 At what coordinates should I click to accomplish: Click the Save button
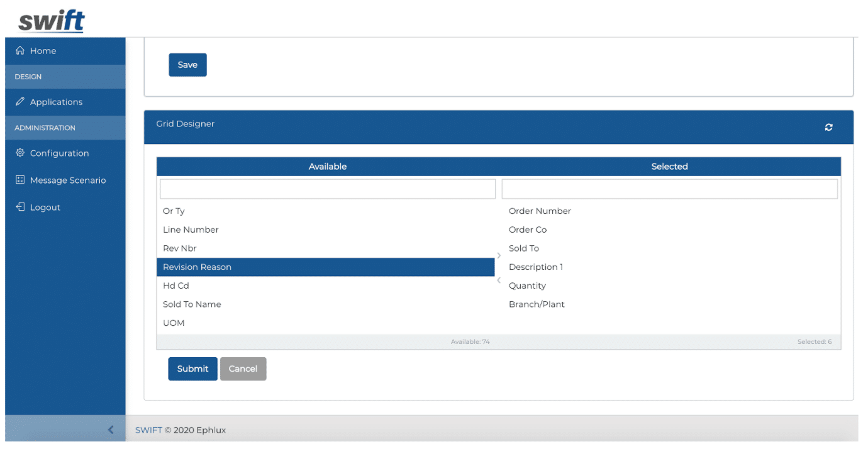tap(187, 64)
